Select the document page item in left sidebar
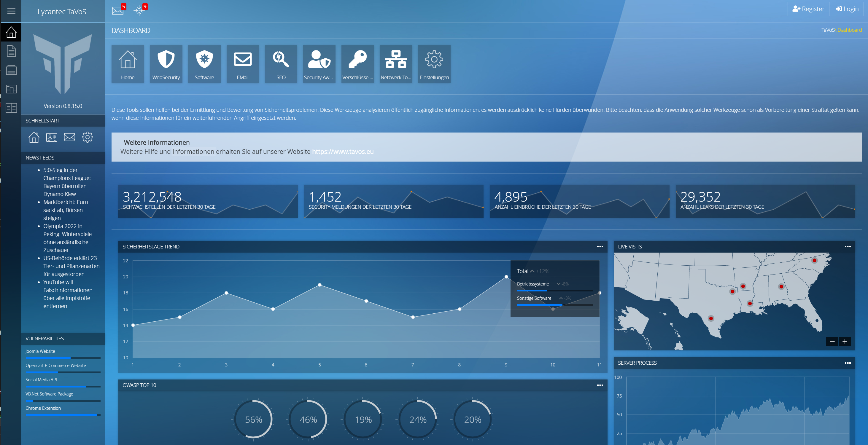This screenshot has width=868, height=445. coord(11,51)
